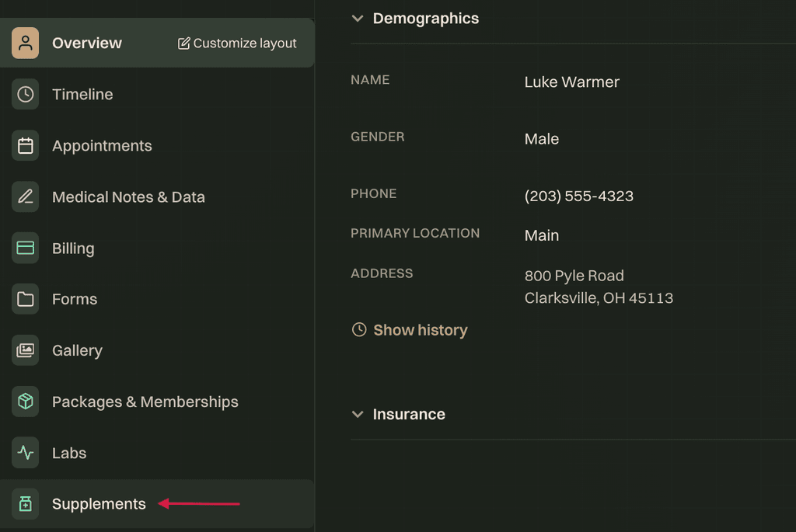Go to the Timeline section
The width and height of the screenshot is (796, 532).
click(x=82, y=94)
